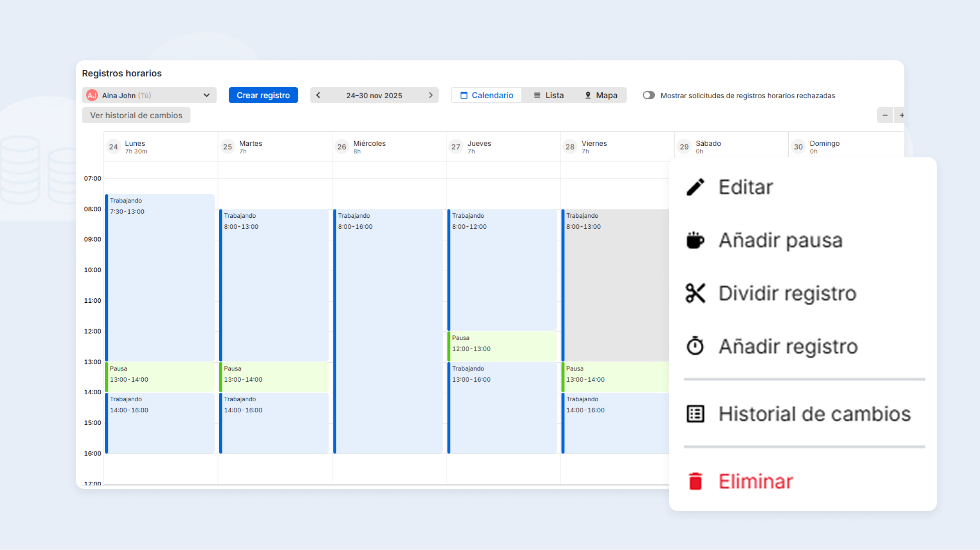The image size is (980, 550).
Task: Click the calendar icon in the Calendario tab
Action: tap(464, 95)
